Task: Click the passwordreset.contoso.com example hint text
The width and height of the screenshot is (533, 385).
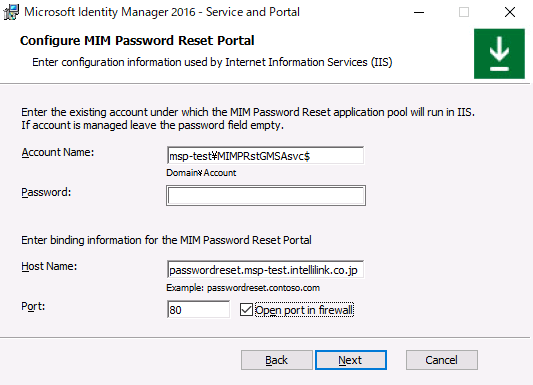Action: 263,288
